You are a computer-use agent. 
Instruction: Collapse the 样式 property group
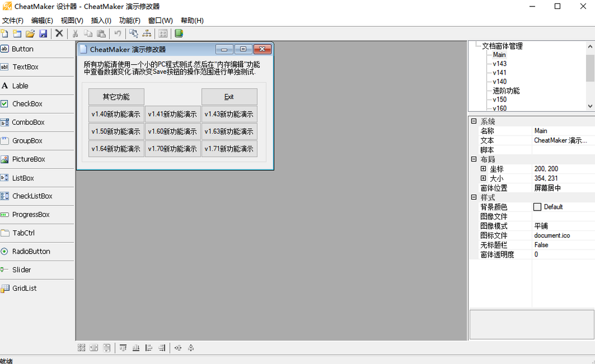pyautogui.click(x=474, y=197)
